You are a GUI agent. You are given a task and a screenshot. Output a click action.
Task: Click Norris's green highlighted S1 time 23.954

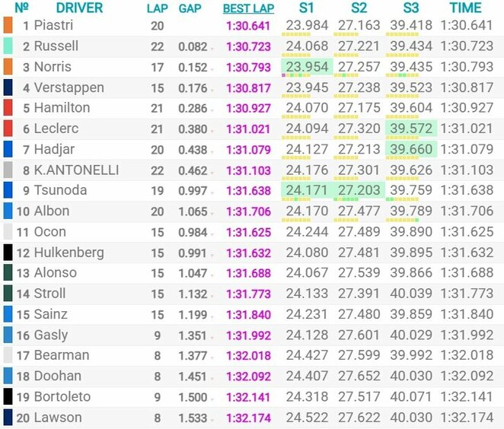[308, 66]
